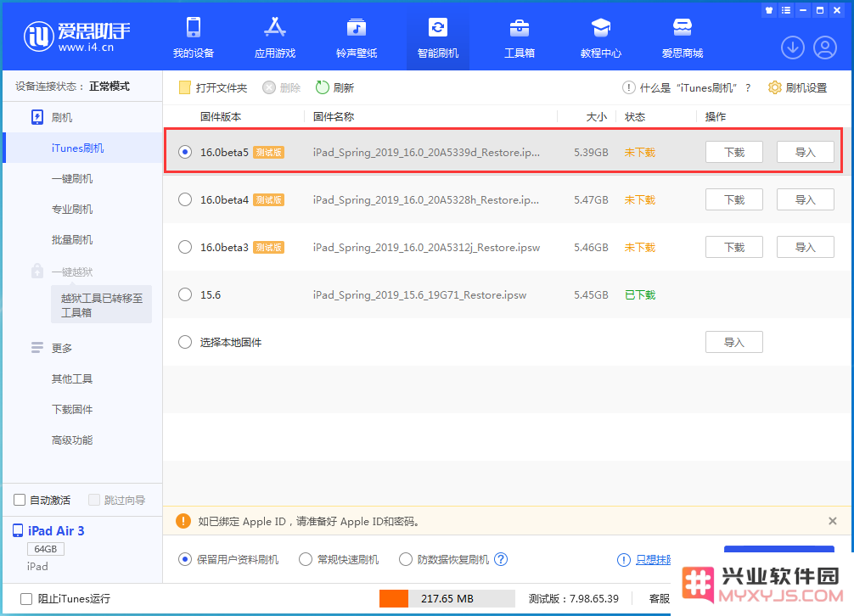Click the 固件版本 column header
The height and width of the screenshot is (616, 854).
221,116
